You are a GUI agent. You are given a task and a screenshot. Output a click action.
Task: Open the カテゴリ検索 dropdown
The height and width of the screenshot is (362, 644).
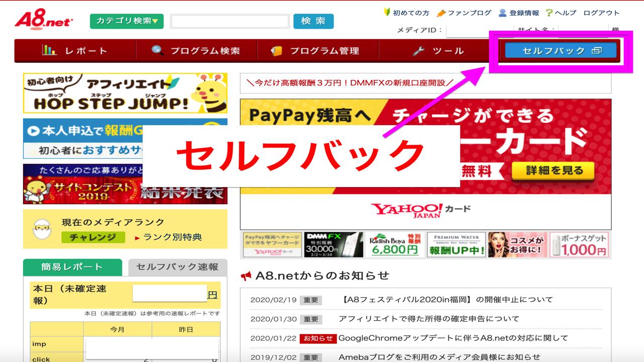pos(127,21)
